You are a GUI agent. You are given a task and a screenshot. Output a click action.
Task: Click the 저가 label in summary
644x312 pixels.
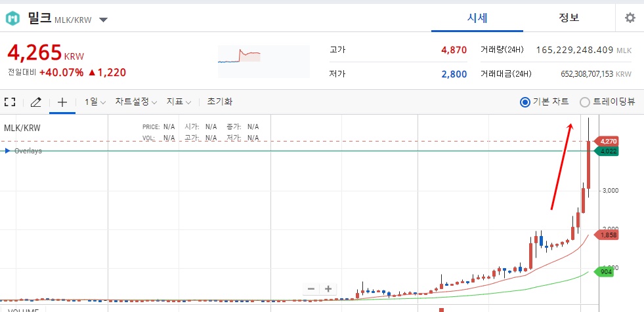click(337, 74)
